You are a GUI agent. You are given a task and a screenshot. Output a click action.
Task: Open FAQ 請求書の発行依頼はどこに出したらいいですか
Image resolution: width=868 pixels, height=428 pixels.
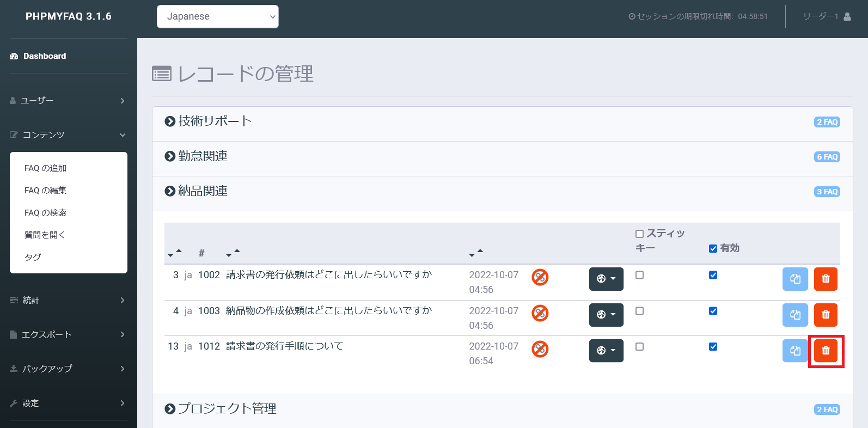point(329,275)
